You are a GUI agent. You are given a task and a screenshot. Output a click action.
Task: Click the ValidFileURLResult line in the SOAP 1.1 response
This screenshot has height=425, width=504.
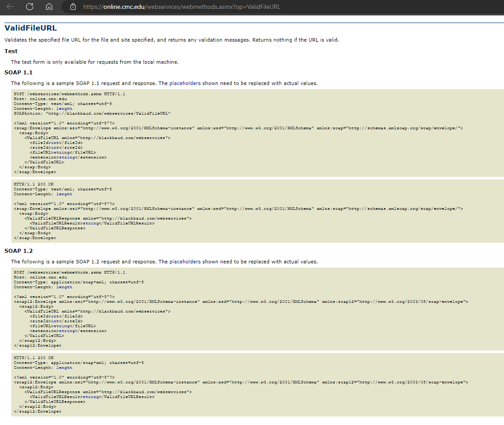(x=92, y=223)
